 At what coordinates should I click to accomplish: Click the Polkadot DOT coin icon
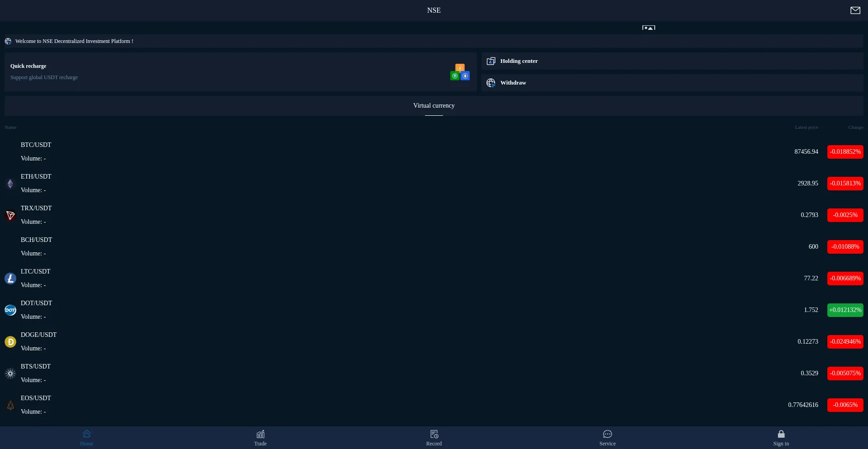10,310
